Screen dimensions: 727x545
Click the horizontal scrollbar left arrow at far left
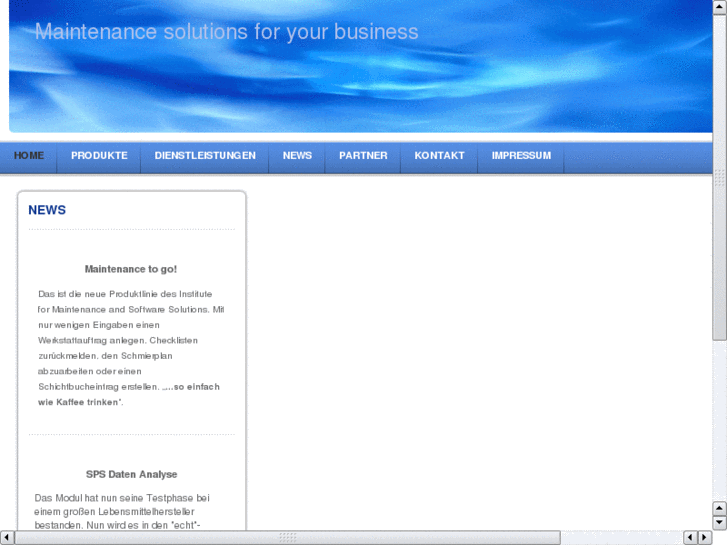point(6,538)
